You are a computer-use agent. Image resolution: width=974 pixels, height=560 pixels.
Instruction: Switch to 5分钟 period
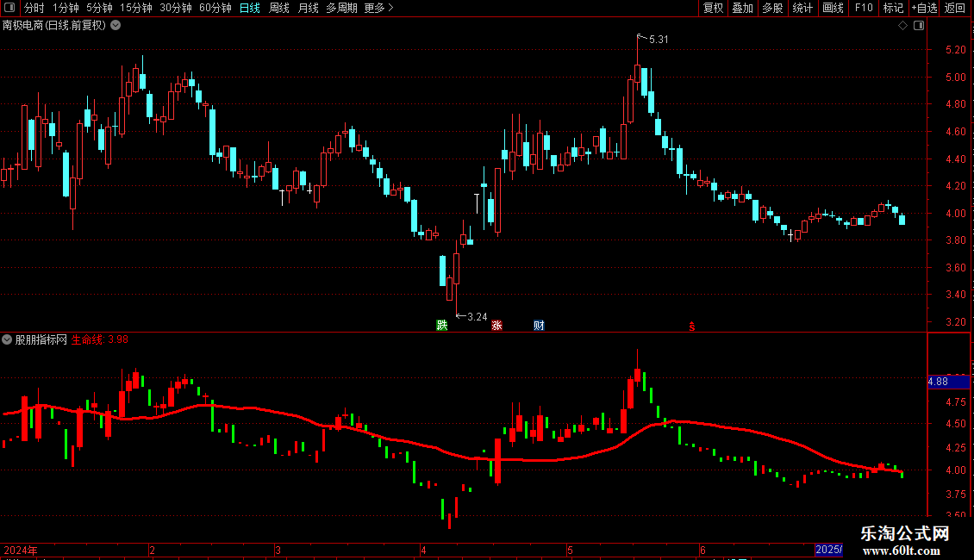(99, 8)
